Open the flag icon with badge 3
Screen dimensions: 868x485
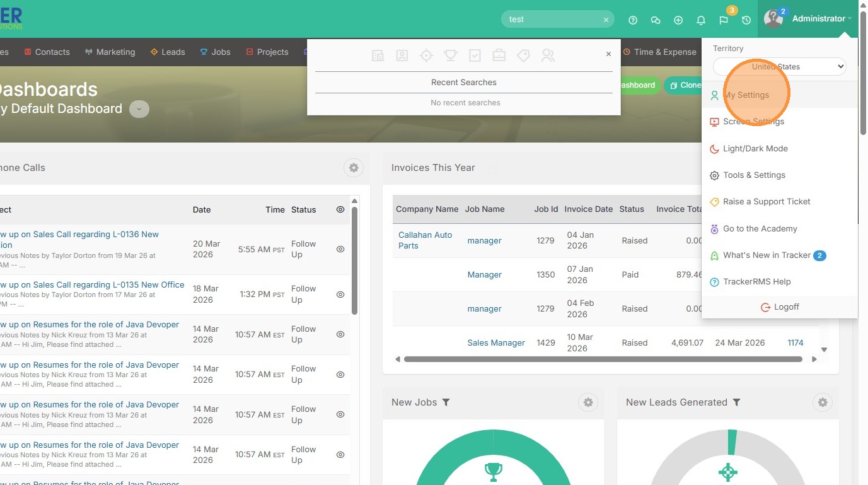pyautogui.click(x=724, y=20)
